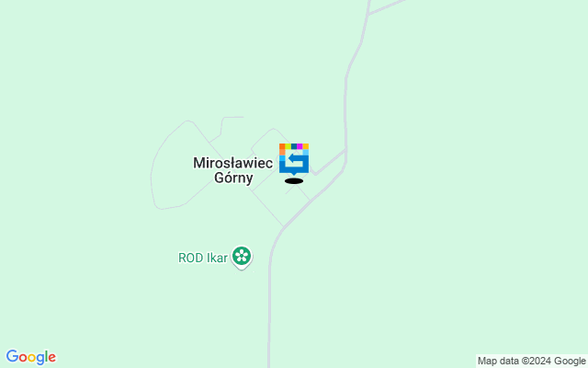This screenshot has width=588, height=368.
Task: Open the Google logo
Action: (31, 357)
